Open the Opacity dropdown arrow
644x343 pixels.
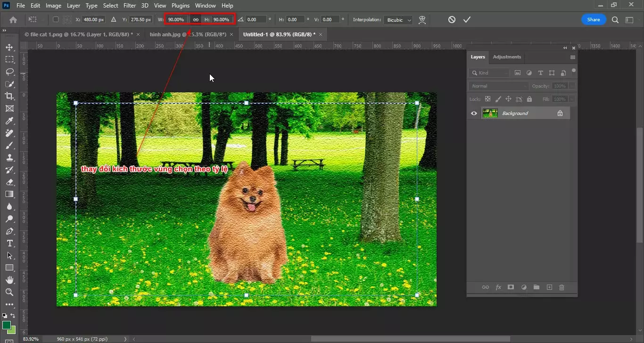[573, 86]
